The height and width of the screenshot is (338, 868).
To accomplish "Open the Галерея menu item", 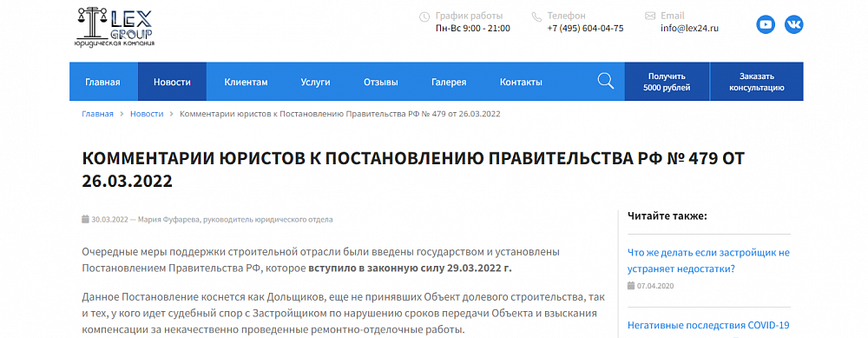I will pyautogui.click(x=449, y=82).
